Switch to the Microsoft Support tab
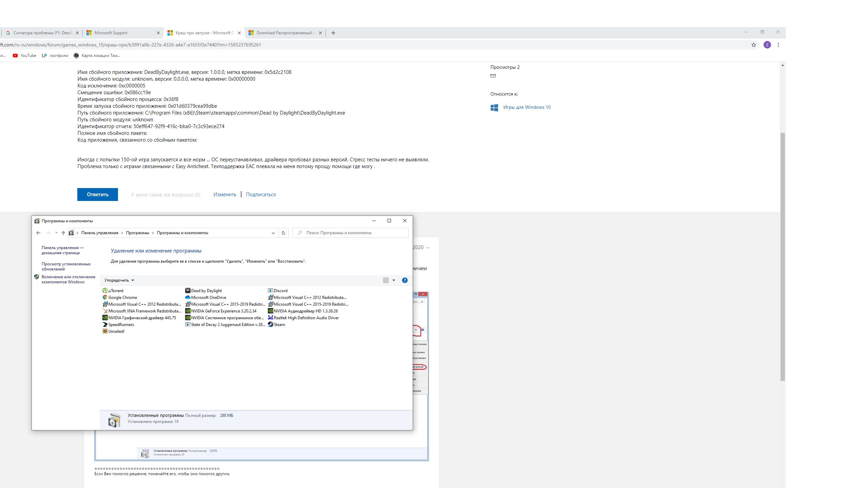 (x=122, y=33)
